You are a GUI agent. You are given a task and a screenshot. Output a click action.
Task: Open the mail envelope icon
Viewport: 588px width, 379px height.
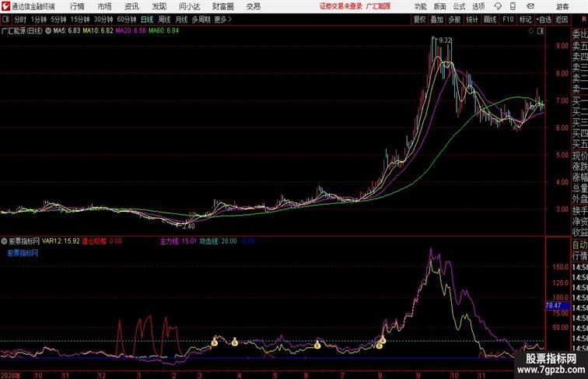click(530, 6)
